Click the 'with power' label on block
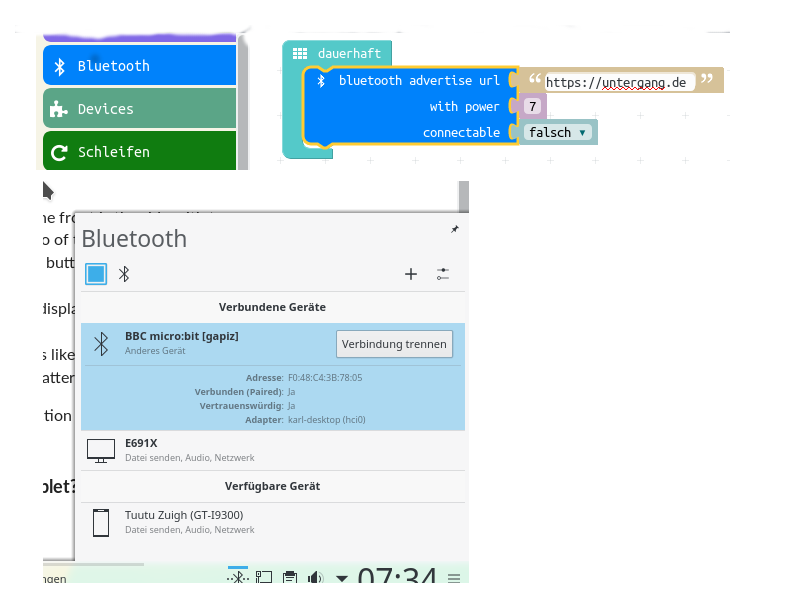Screen dimensions: 800x600 464,107
